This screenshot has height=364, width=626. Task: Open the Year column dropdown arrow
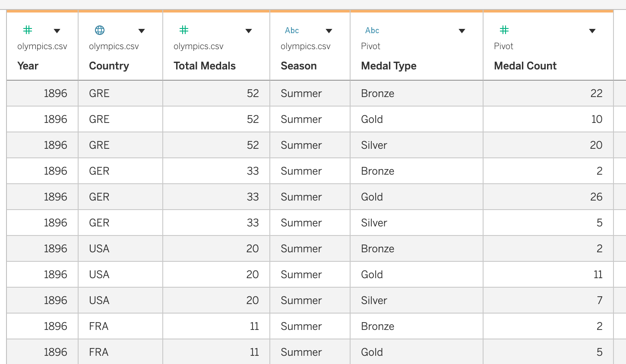pyautogui.click(x=57, y=31)
